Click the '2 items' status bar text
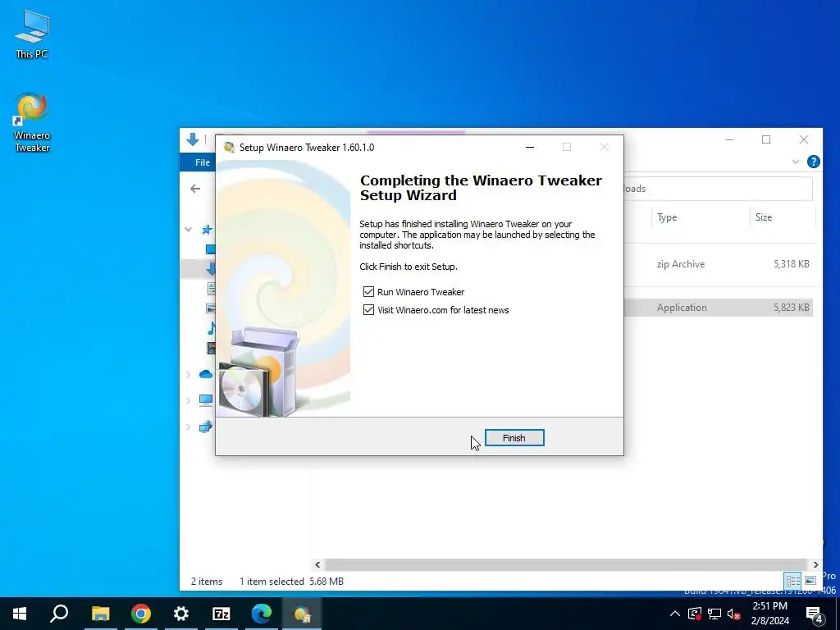This screenshot has width=840, height=630. click(207, 582)
